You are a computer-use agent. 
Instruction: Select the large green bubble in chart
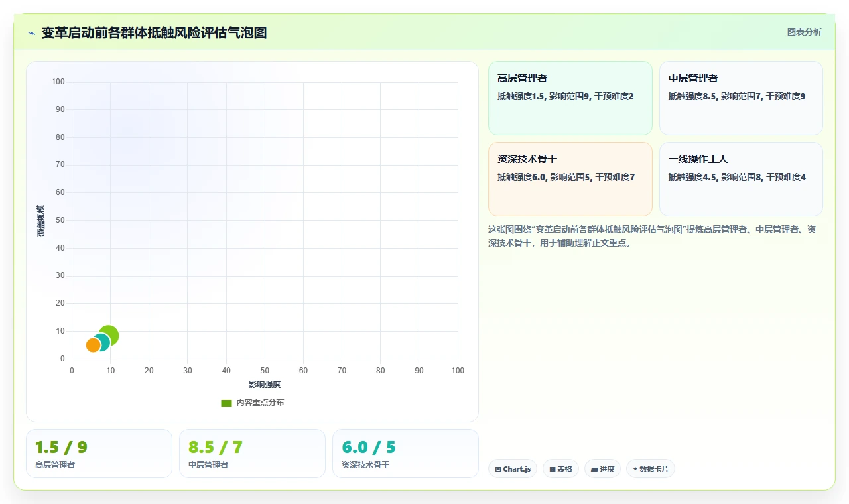point(109,336)
